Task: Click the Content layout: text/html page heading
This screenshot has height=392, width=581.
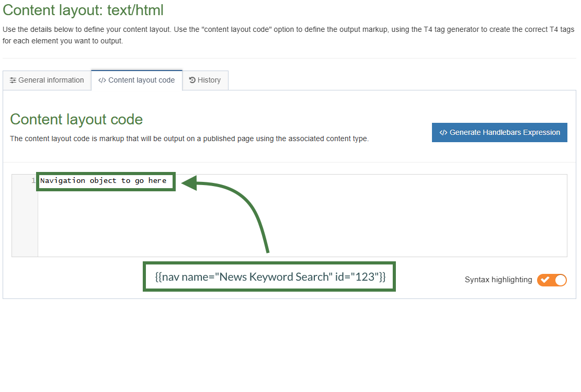Action: (x=84, y=10)
